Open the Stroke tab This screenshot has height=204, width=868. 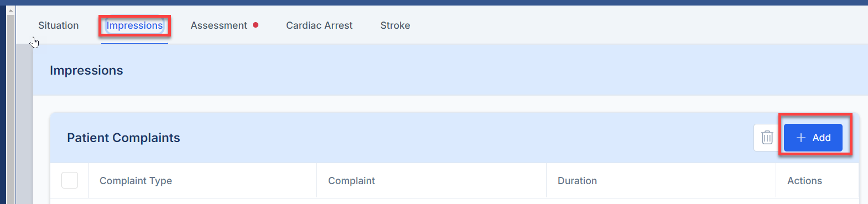tap(395, 25)
